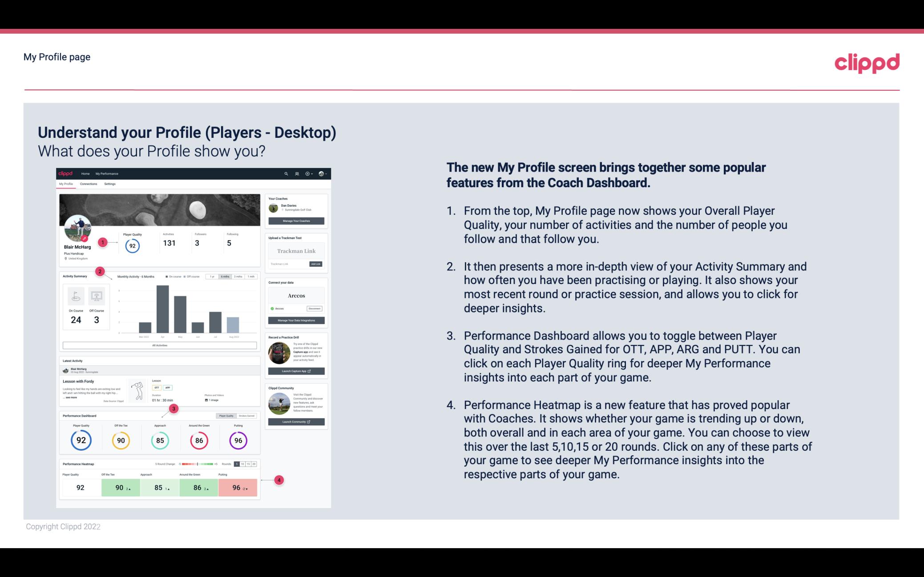Select the 6 Months activity filter dropdown
Image resolution: width=924 pixels, height=577 pixels.
click(x=226, y=276)
